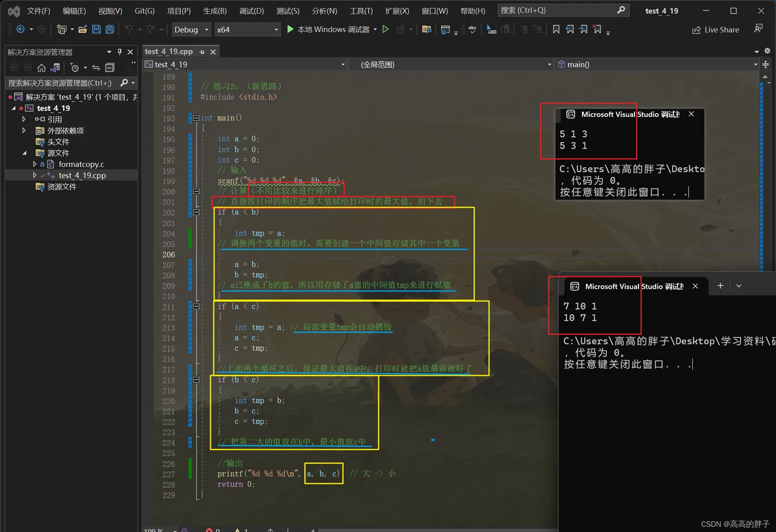Click the redo arrow icon
776x532 pixels.
click(x=150, y=29)
